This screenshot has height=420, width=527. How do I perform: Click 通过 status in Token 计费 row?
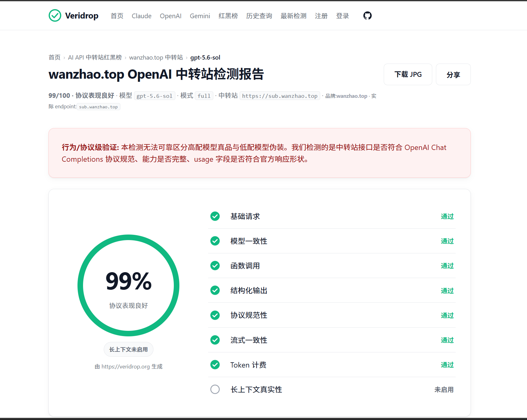[x=447, y=365]
